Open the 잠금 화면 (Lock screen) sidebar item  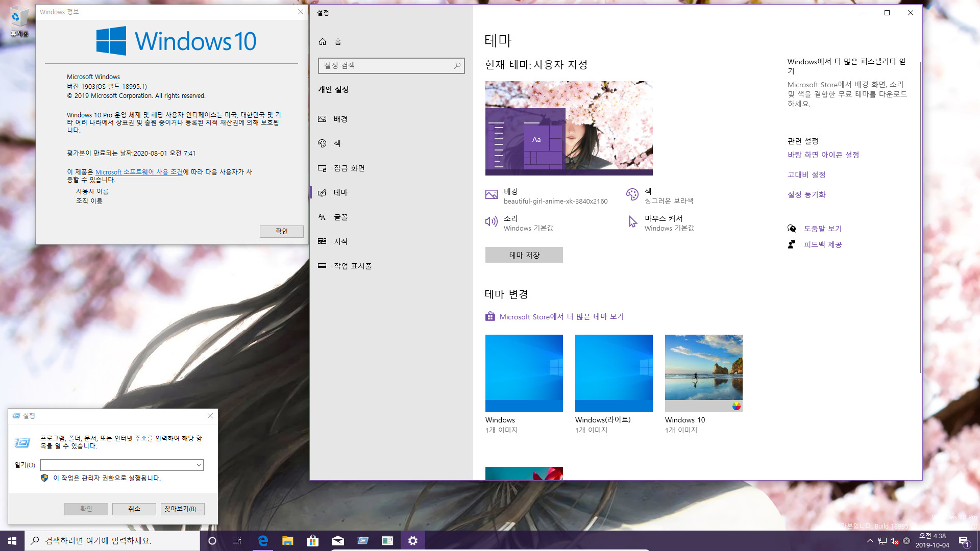click(x=391, y=168)
